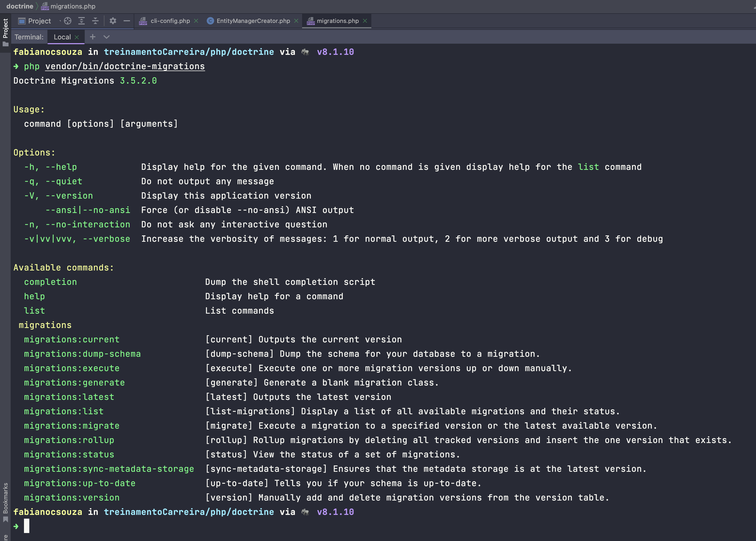
Task: Click the Expand All toolbar icon
Action: click(81, 21)
